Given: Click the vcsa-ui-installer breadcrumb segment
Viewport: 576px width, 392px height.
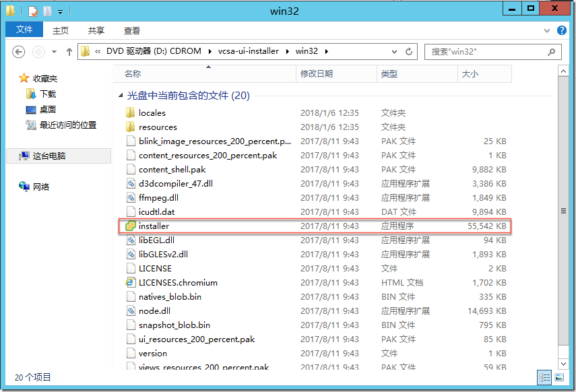Looking at the screenshot, I should coord(249,51).
